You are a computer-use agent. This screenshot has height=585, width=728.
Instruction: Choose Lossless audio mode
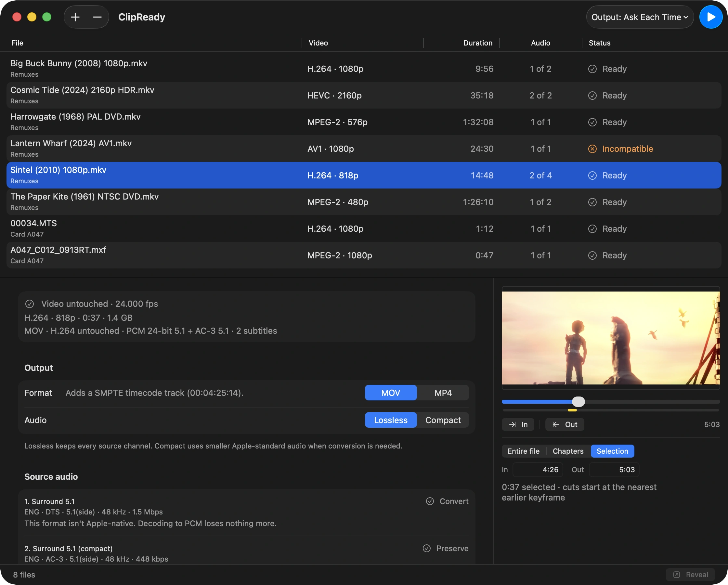(391, 420)
